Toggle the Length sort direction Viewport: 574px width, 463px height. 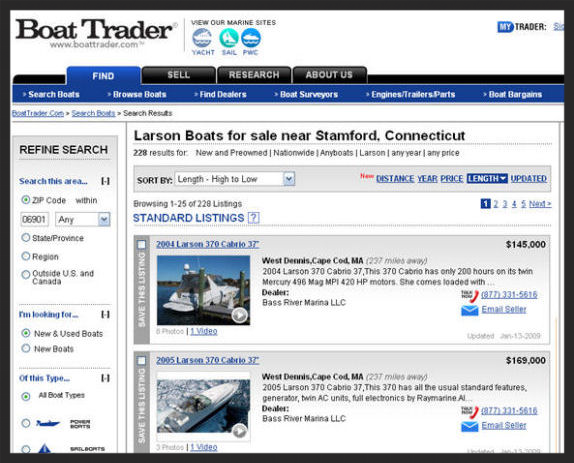click(x=487, y=179)
